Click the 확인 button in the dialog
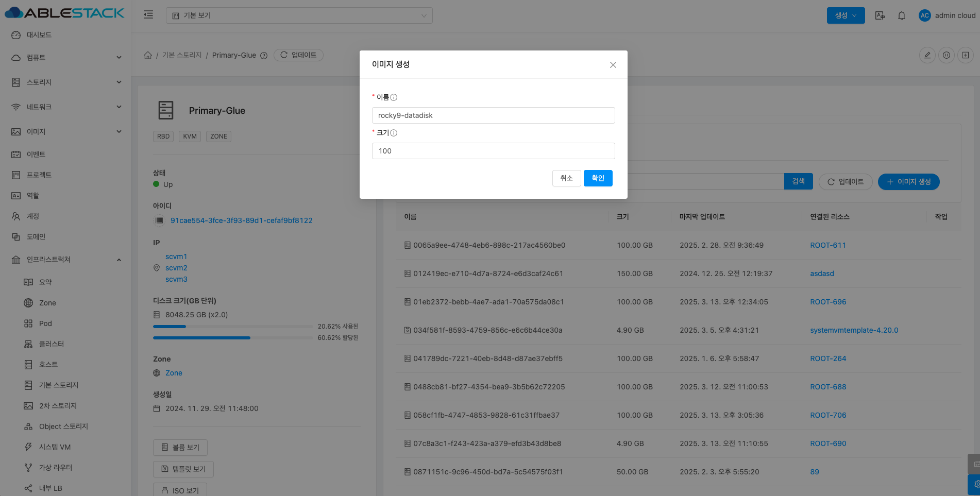The image size is (980, 496). coord(598,178)
